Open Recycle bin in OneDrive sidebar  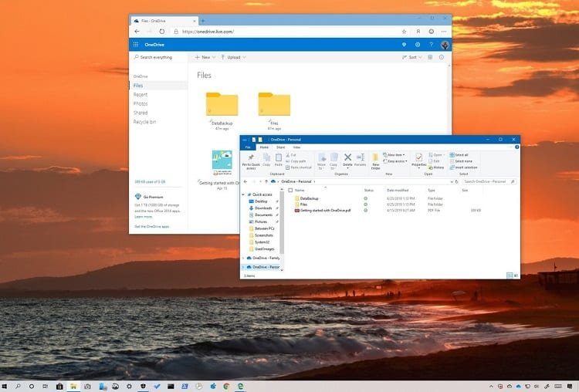tap(145, 122)
